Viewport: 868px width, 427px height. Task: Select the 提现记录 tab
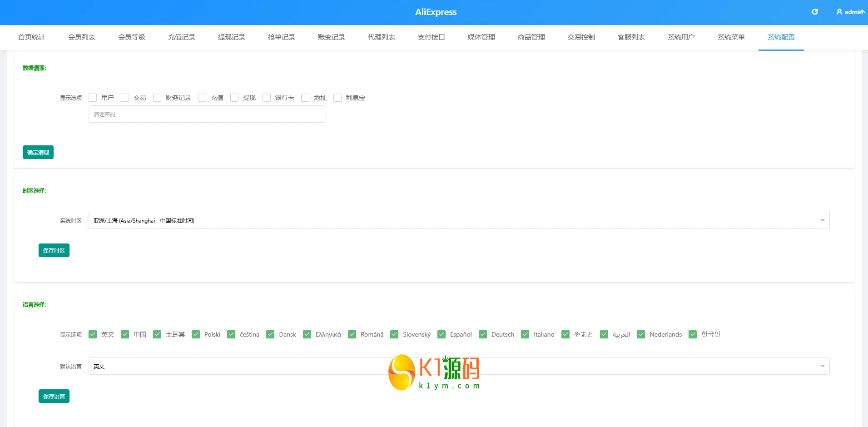click(232, 37)
